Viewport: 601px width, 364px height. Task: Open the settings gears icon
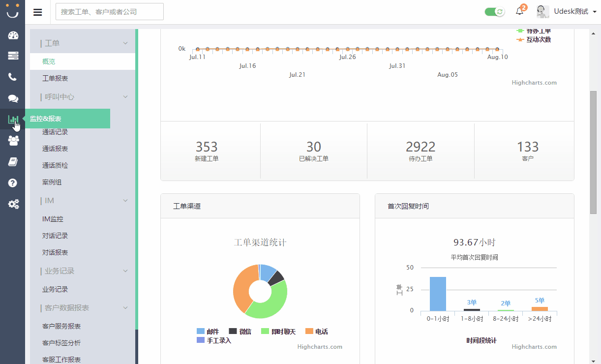point(13,204)
